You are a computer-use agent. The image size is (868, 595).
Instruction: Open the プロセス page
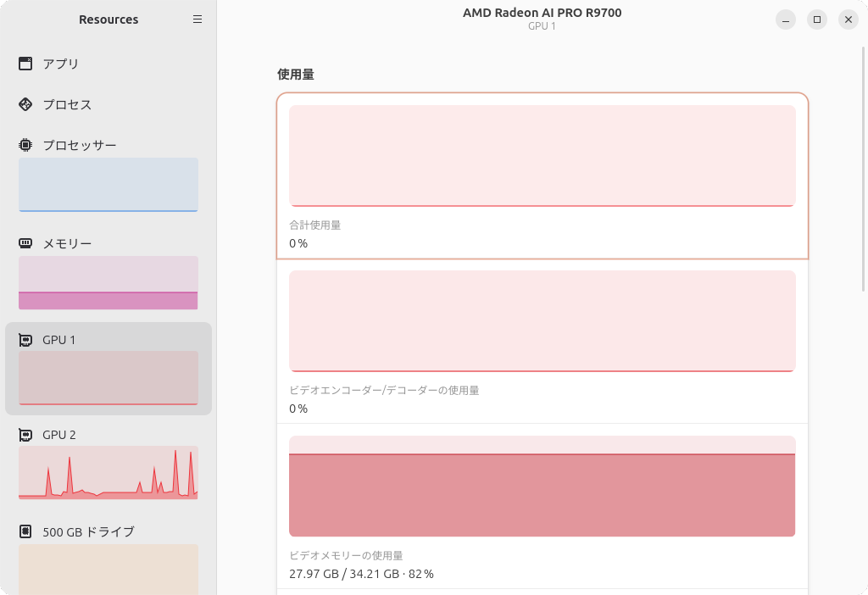pyautogui.click(x=108, y=104)
